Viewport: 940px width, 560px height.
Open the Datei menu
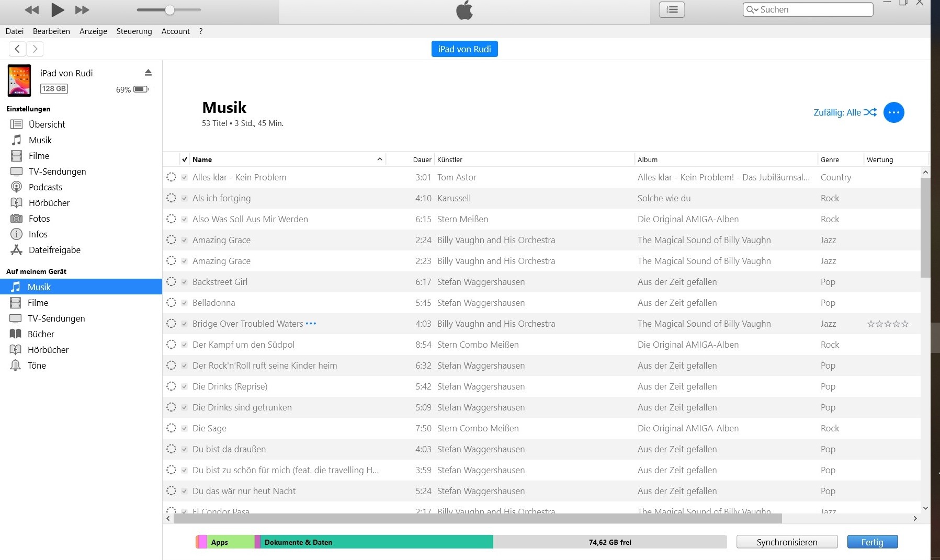tap(15, 31)
